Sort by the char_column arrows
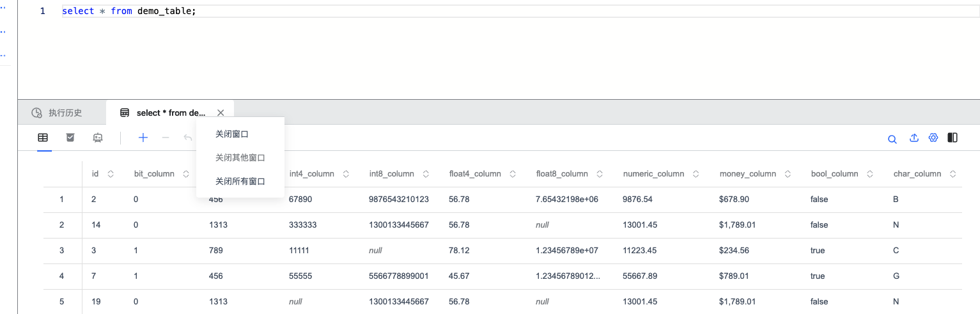 click(x=953, y=174)
